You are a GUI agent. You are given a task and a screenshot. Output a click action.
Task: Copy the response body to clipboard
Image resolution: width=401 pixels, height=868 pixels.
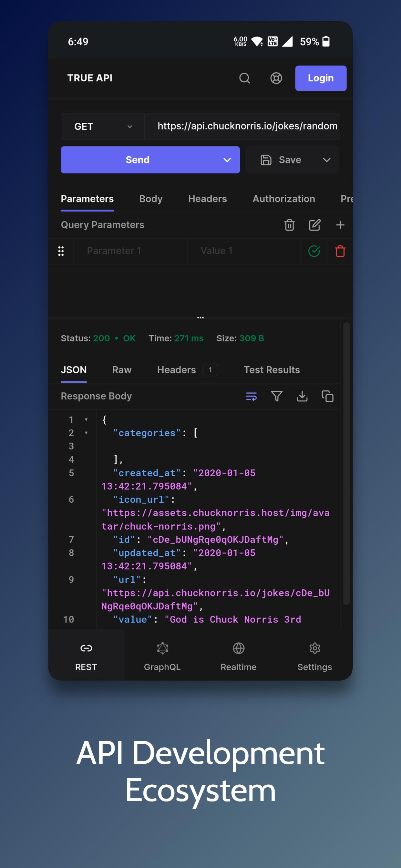327,396
